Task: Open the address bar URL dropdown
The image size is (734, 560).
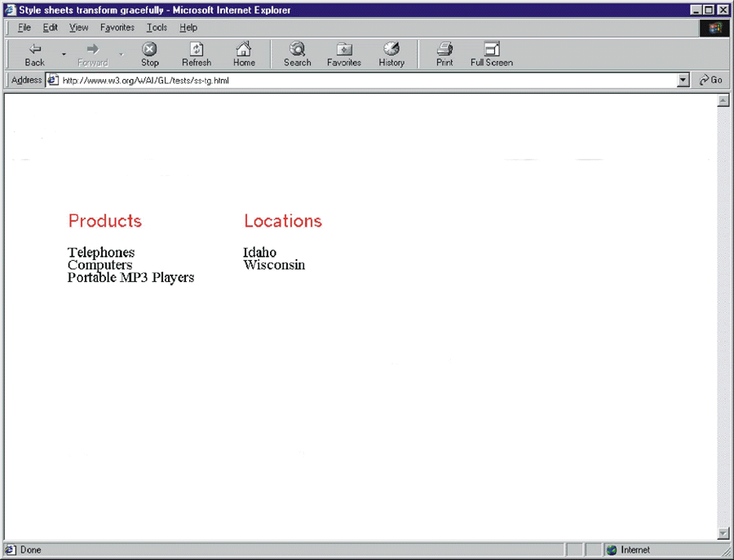Action: pos(684,80)
